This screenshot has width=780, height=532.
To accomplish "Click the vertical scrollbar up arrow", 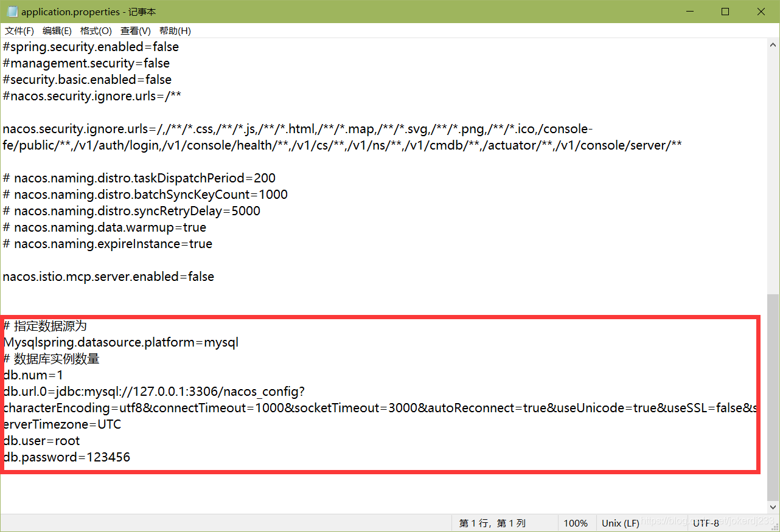I will [773, 46].
